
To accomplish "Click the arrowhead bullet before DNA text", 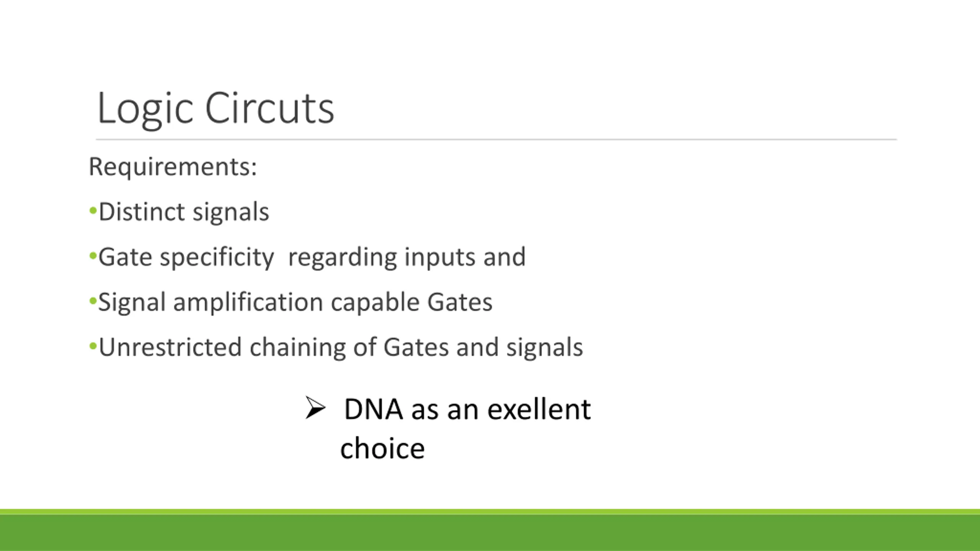I will (315, 408).
